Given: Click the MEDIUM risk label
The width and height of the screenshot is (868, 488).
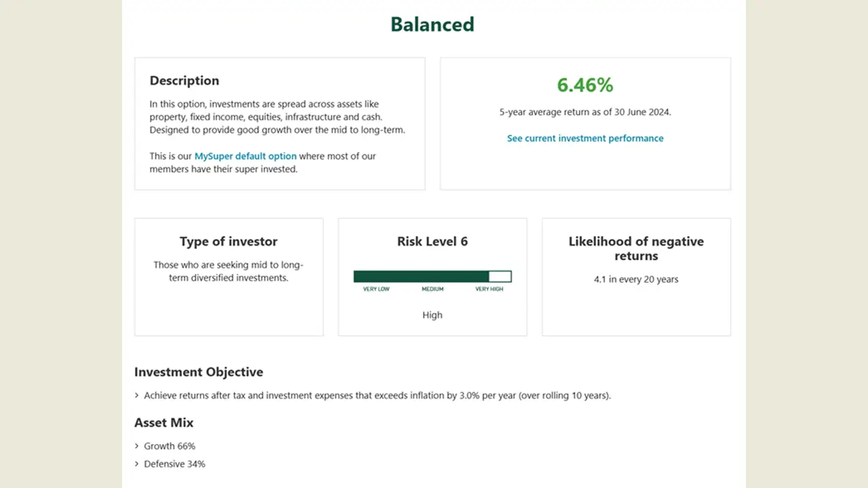Looking at the screenshot, I should 433,289.
